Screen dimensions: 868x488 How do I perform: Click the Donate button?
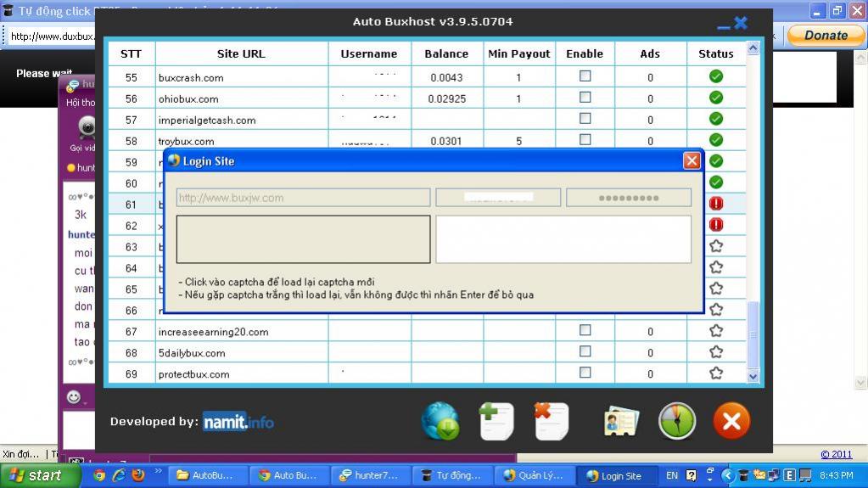coord(826,36)
